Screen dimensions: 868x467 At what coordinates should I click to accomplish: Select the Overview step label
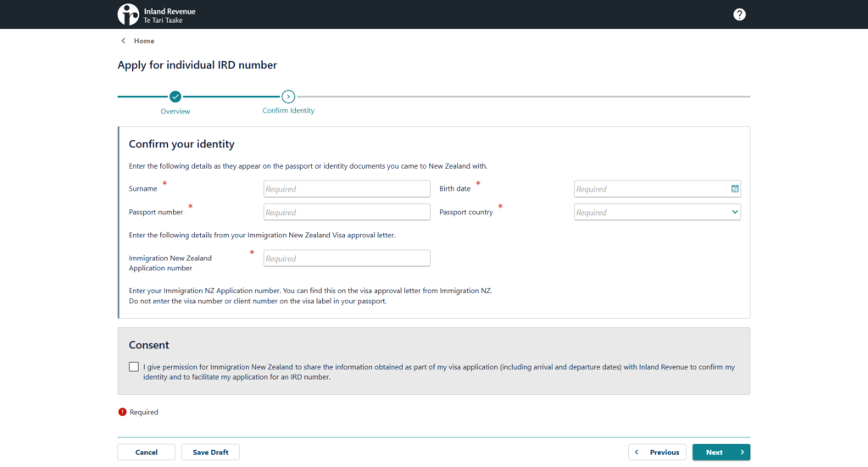point(175,111)
